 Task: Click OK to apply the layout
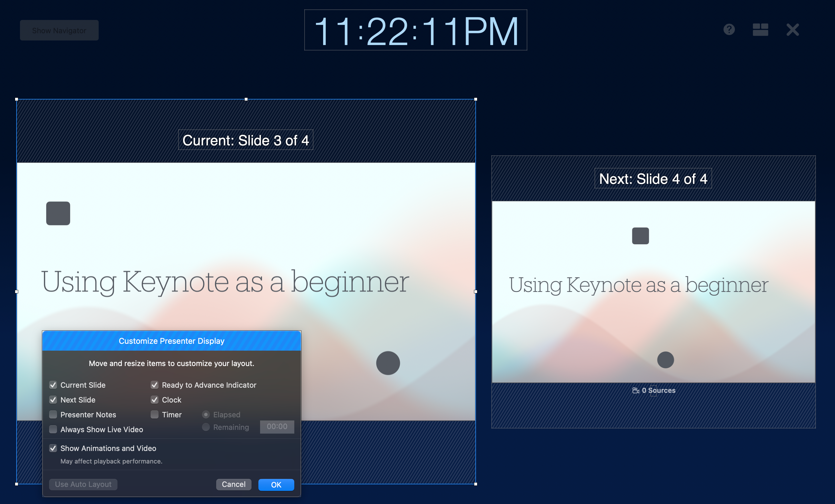(x=276, y=484)
